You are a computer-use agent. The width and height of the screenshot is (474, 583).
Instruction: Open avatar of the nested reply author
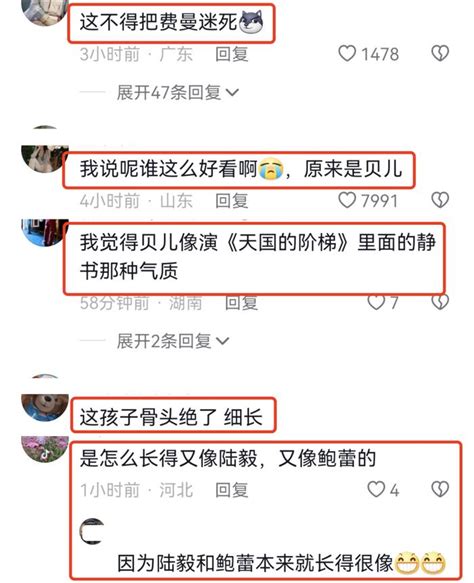pos(92,531)
